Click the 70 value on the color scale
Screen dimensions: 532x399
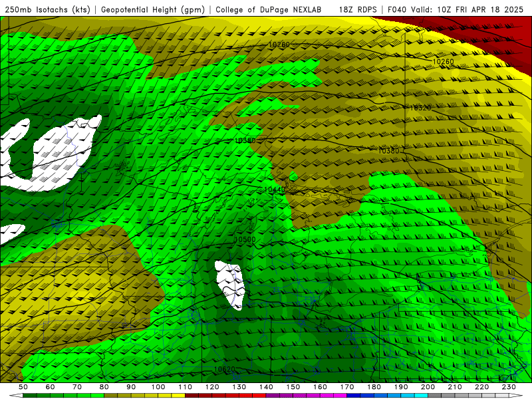(77, 387)
